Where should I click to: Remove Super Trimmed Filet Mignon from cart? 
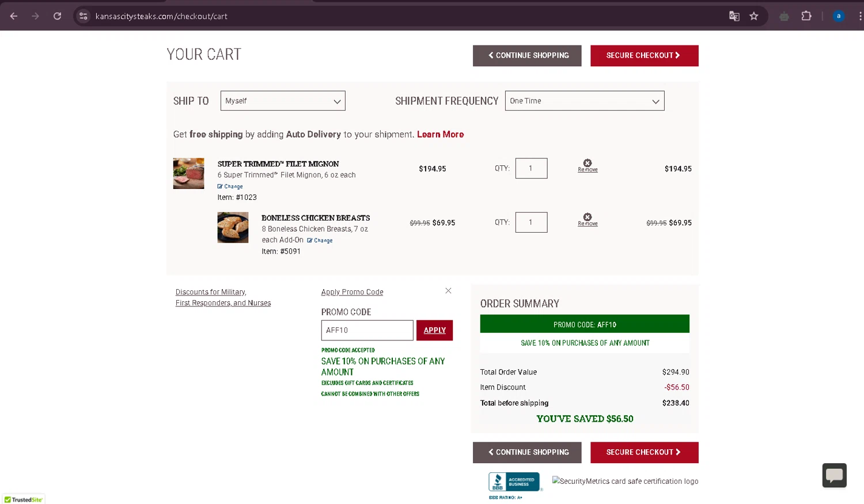pyautogui.click(x=588, y=166)
